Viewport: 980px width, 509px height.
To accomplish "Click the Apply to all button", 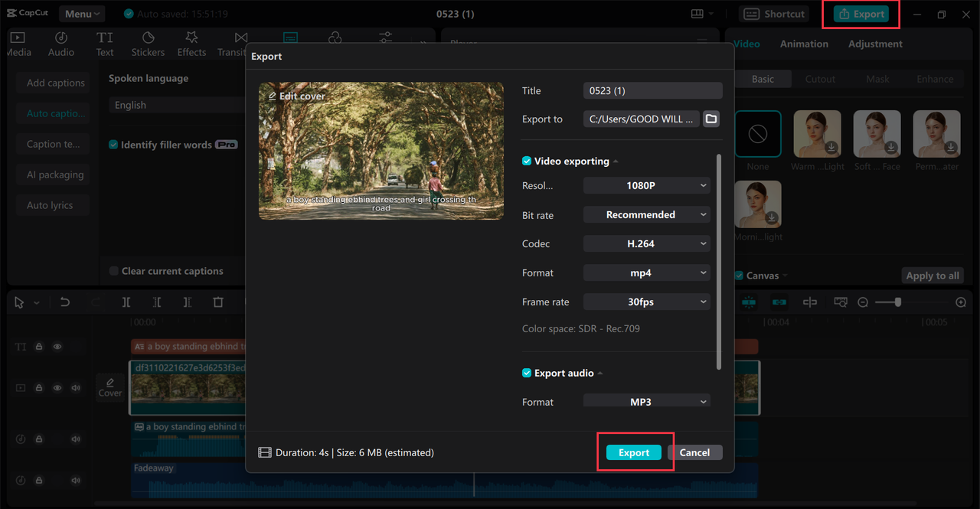I will coord(933,276).
